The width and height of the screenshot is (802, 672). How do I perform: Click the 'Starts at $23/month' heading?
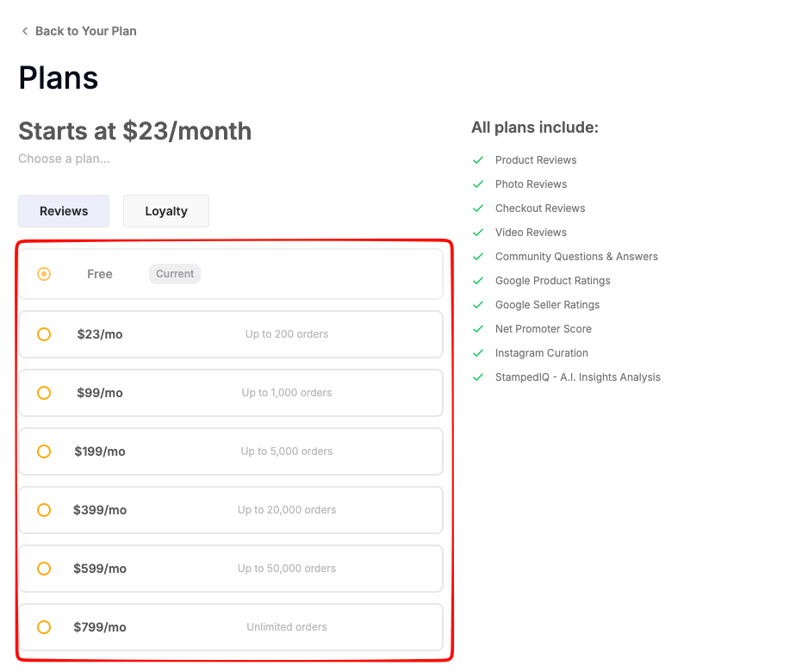click(x=135, y=131)
